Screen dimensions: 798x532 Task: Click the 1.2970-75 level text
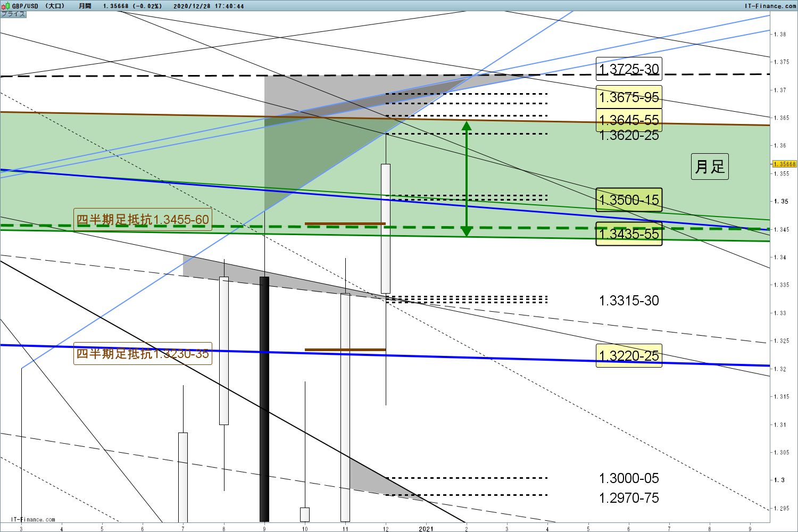pos(629,498)
